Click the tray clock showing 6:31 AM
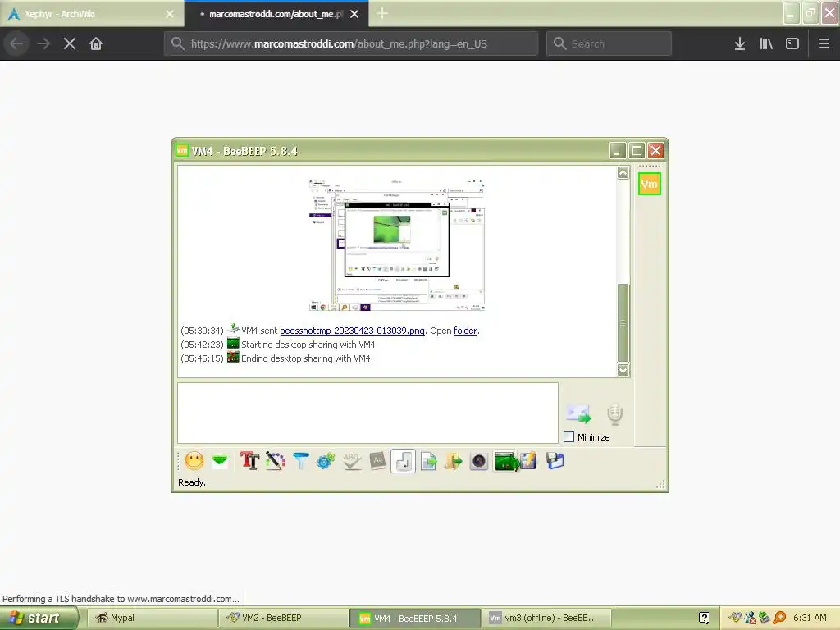Image resolution: width=840 pixels, height=630 pixels. 810,618
